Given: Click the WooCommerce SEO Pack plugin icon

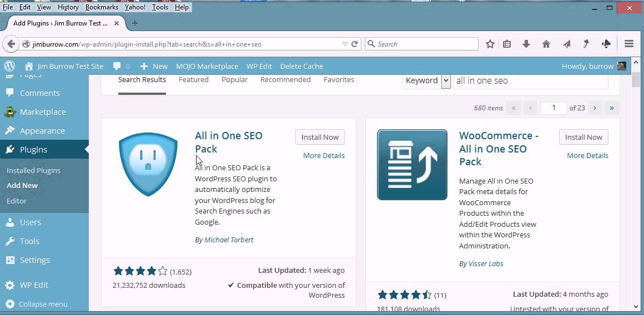Looking at the screenshot, I should 412,165.
